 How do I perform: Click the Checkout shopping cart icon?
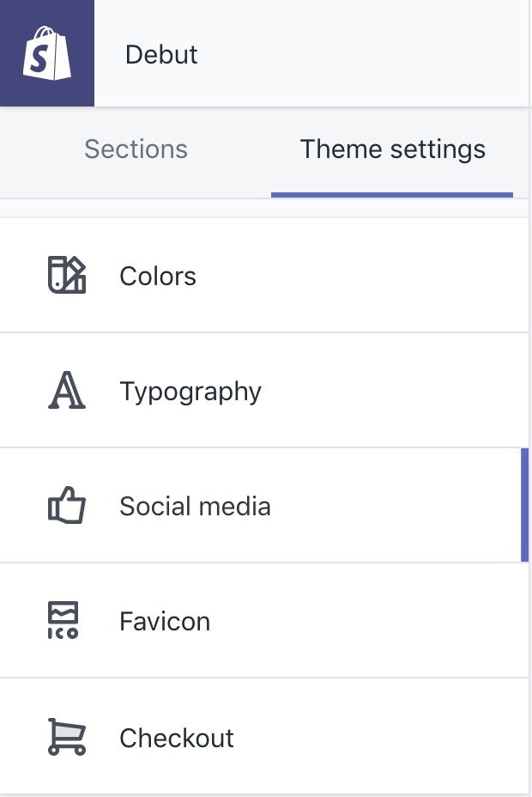(x=66, y=737)
